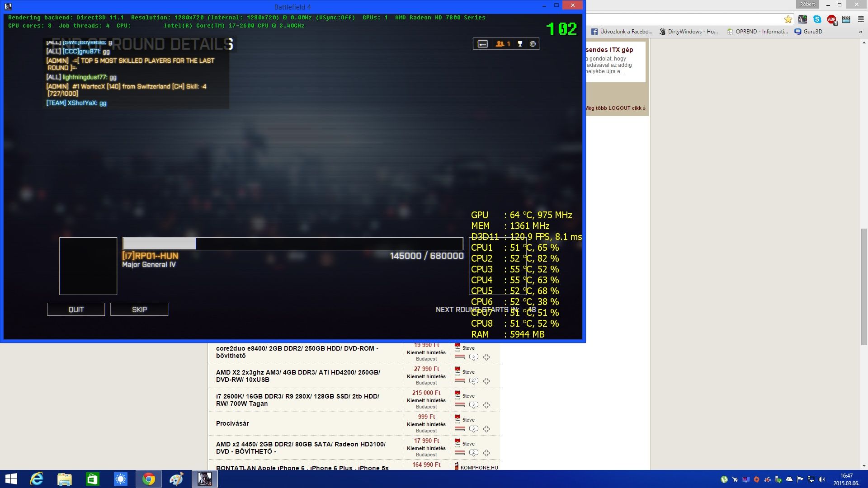Click the SKIP button in Battlefield 4
The height and width of the screenshot is (488, 868).
pyautogui.click(x=139, y=310)
